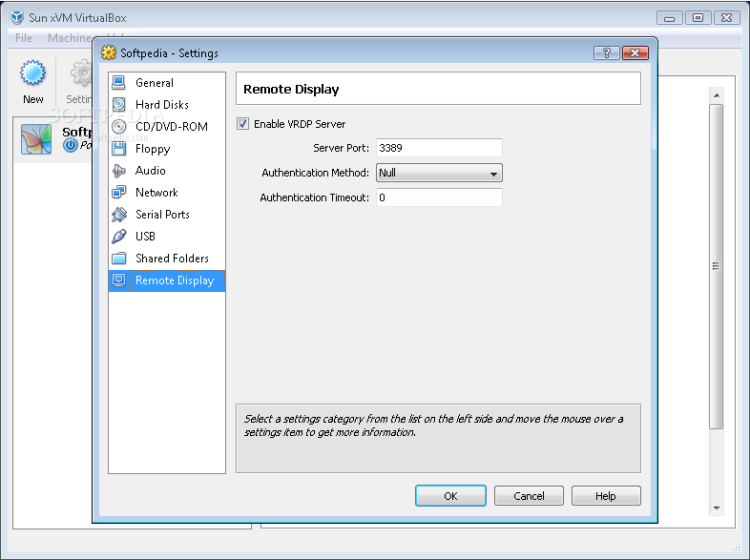Click the Network category icon
Screen dimensions: 750x560
tap(118, 193)
